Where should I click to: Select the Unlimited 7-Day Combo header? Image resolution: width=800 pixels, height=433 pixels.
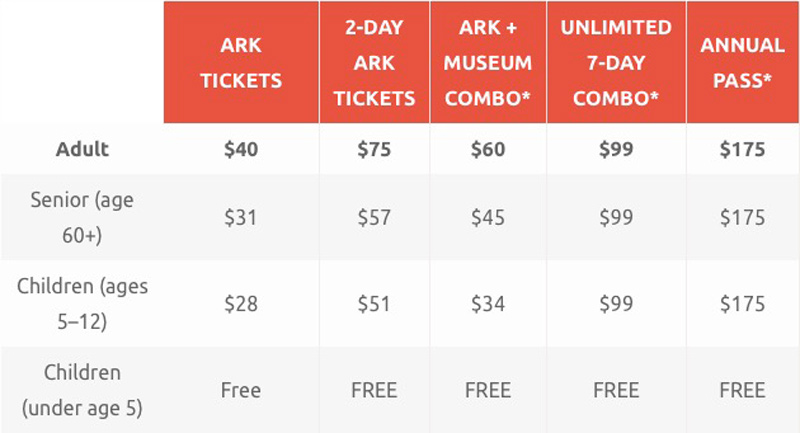[x=616, y=63]
